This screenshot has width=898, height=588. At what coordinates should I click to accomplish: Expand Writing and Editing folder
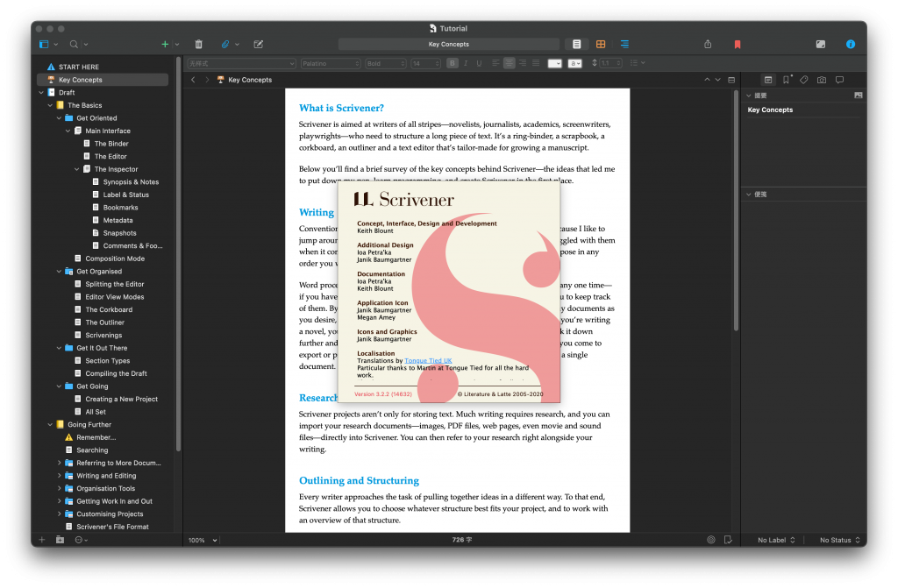click(59, 476)
